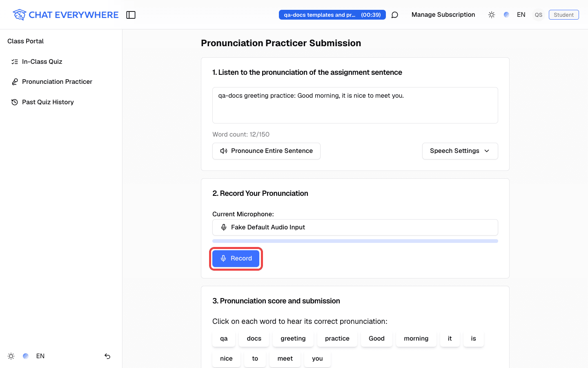Open Manage Subscription
588x368 pixels.
click(x=443, y=15)
